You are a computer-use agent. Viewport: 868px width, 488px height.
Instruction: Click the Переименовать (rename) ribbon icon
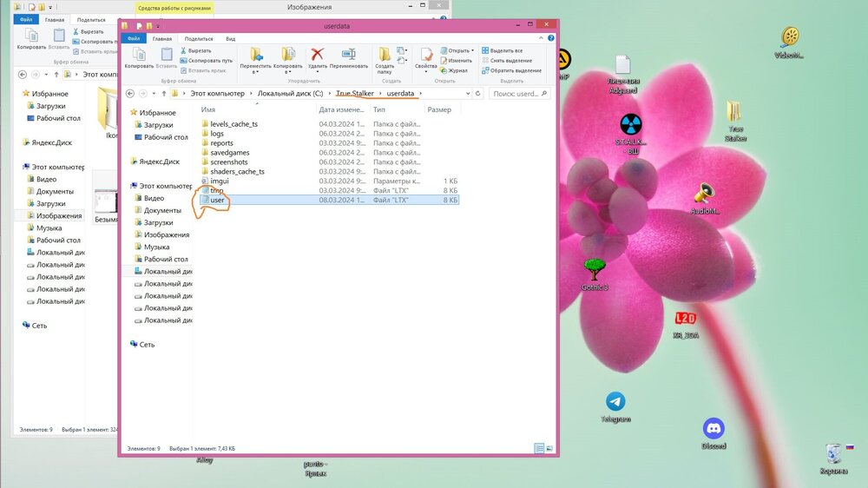pos(348,56)
